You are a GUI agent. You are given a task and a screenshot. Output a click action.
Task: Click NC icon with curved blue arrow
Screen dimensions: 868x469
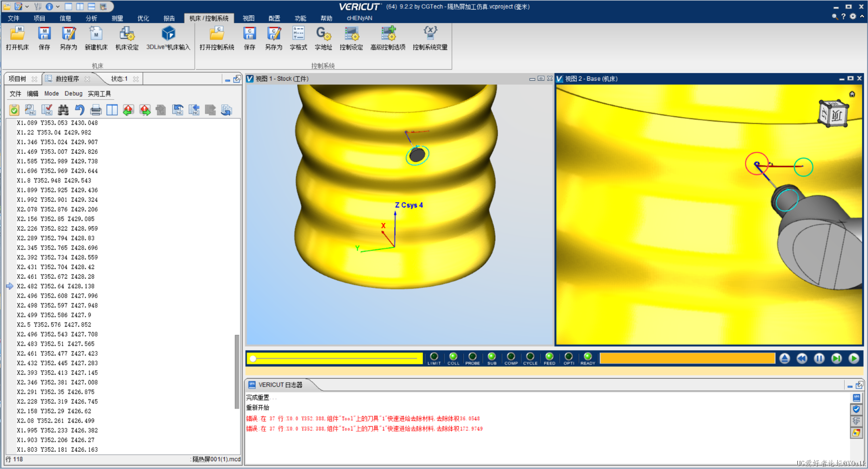point(178,110)
